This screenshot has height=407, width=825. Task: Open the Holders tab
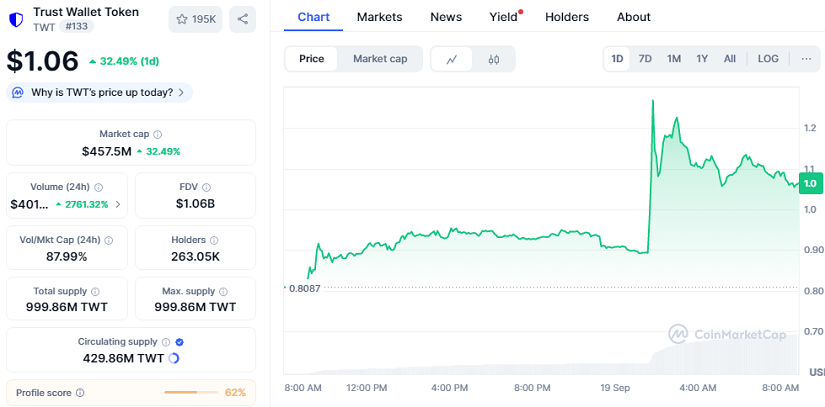pos(567,17)
